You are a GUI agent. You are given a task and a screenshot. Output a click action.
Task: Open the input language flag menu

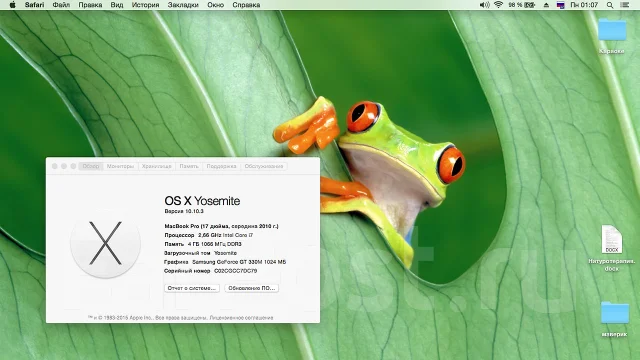[560, 5]
